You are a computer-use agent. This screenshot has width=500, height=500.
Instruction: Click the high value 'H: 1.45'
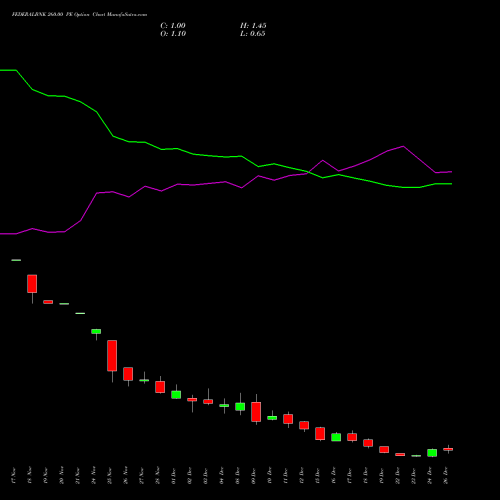coord(253,26)
